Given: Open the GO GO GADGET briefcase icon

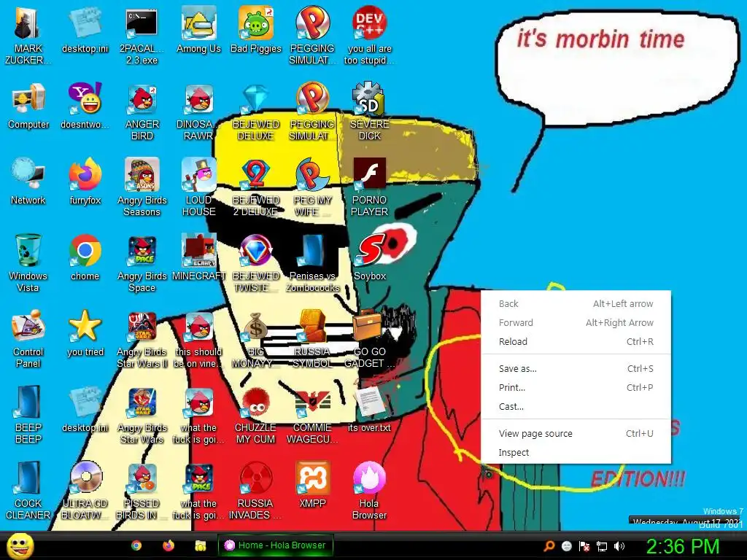Looking at the screenshot, I should click(x=370, y=338).
